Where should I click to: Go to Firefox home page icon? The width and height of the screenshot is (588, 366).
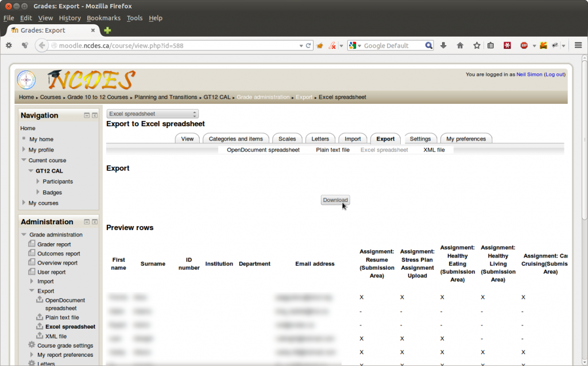pyautogui.click(x=460, y=46)
